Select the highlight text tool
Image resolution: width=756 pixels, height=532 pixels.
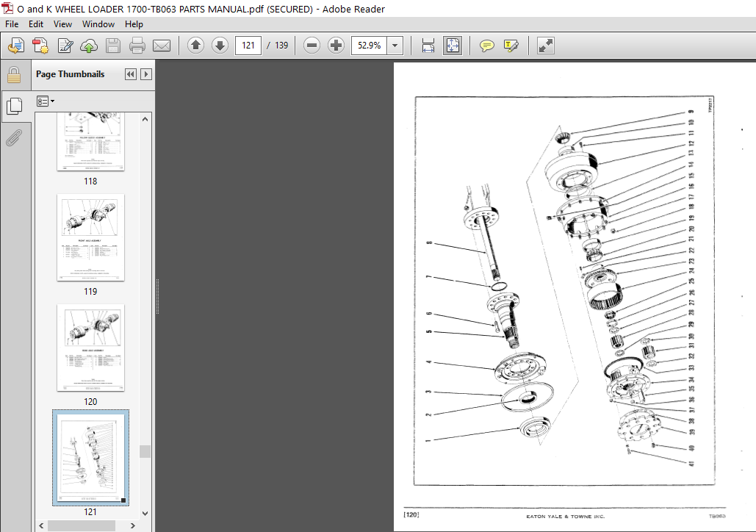[x=511, y=46]
